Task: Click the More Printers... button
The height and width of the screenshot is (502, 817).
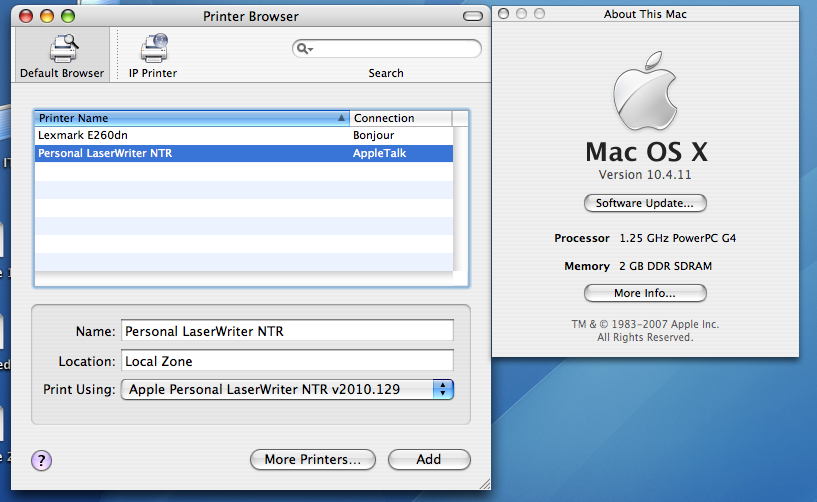Action: pos(313,459)
